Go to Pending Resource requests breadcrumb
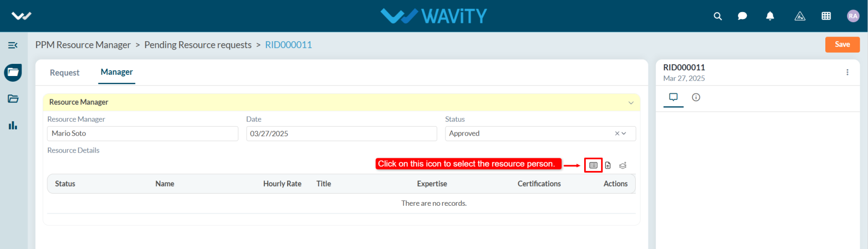The width and height of the screenshot is (868, 249). 198,45
